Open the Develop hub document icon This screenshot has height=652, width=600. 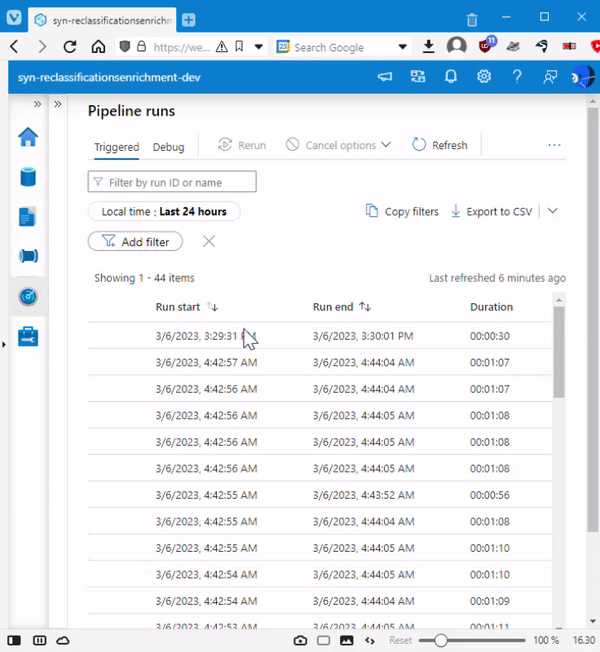click(27, 217)
